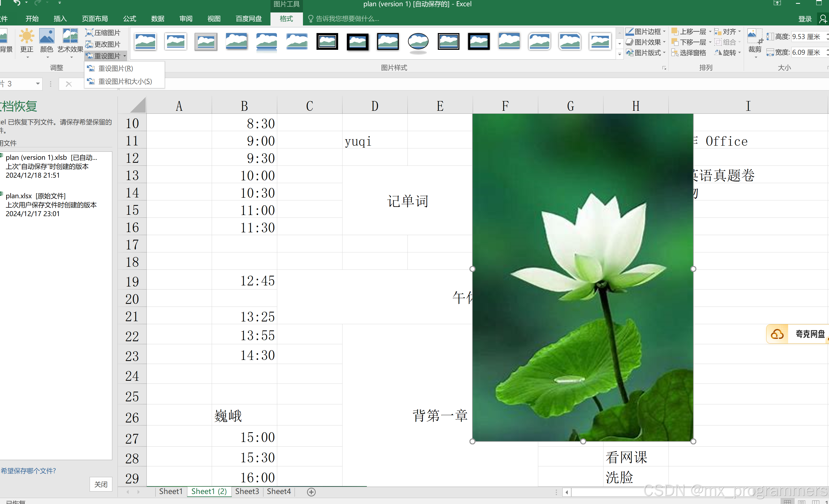Click the 关闭 button in recovery pane

101,485
